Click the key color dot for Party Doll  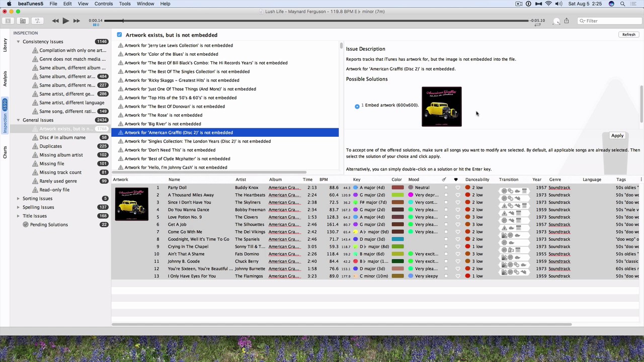tap(356, 188)
